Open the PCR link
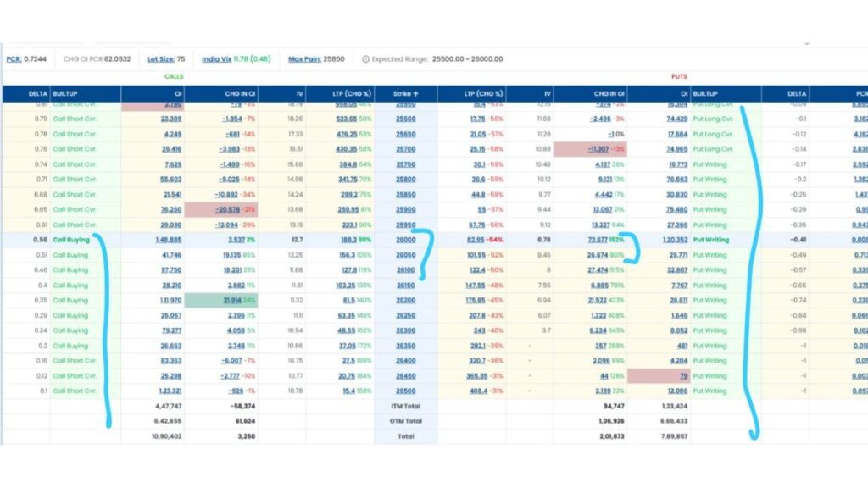The width and height of the screenshot is (868, 488). coord(13,59)
